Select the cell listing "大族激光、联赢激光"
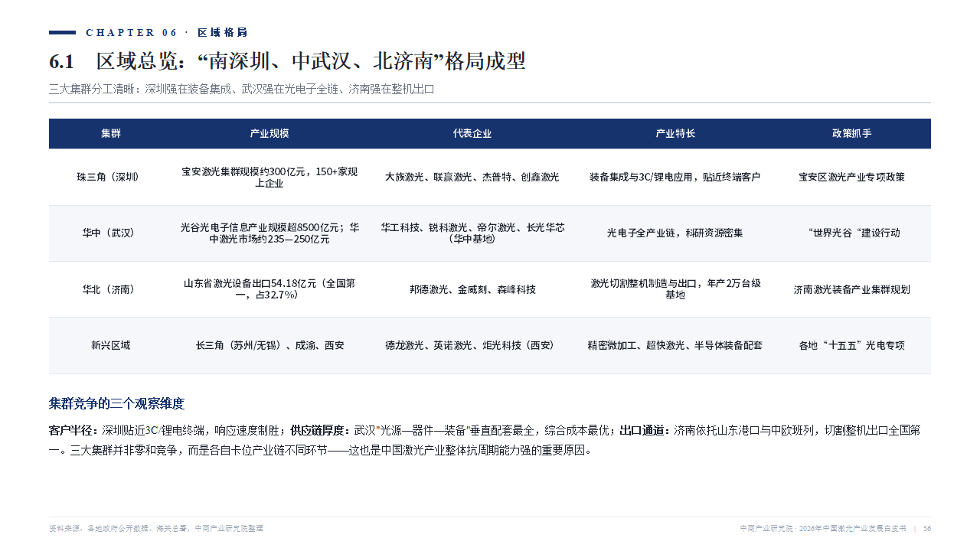Image resolution: width=980 pixels, height=551 pixels. [472, 177]
